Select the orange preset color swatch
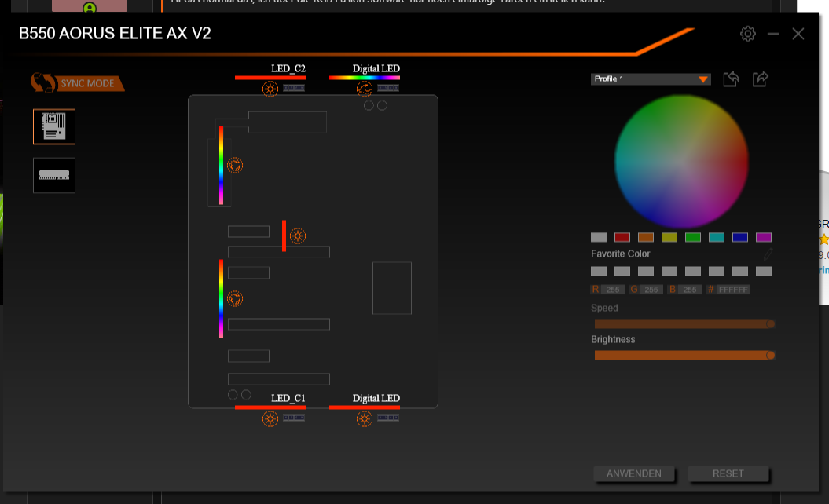829x504 pixels. (x=646, y=237)
